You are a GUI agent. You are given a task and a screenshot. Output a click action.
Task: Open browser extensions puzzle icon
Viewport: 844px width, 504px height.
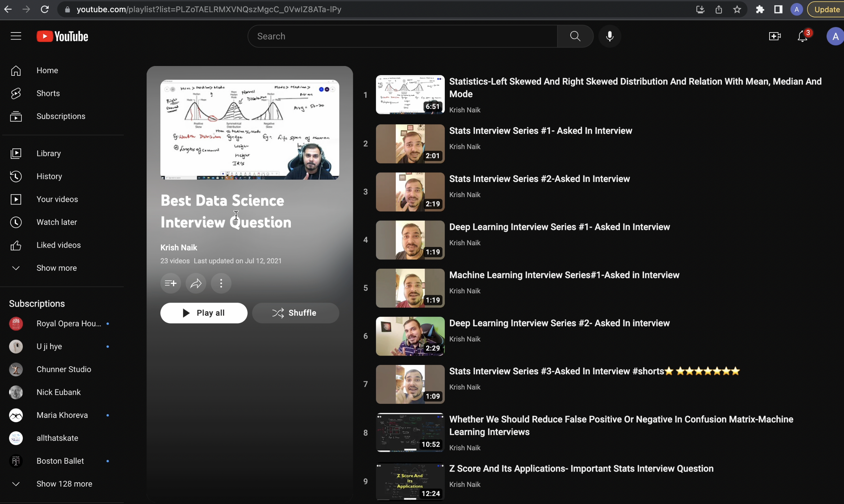point(760,9)
